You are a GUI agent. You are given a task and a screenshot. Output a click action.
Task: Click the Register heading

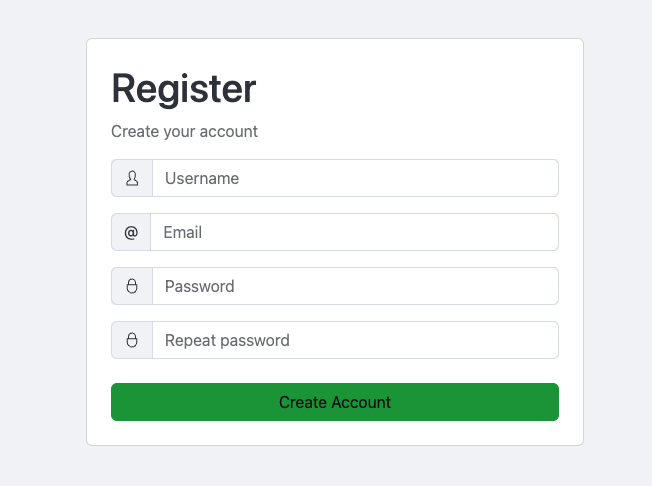(184, 89)
